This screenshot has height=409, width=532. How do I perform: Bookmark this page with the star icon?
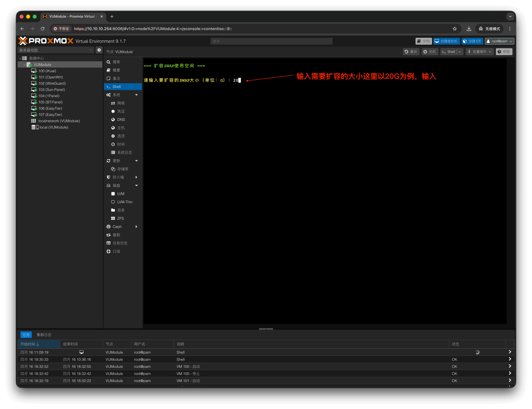(x=454, y=29)
